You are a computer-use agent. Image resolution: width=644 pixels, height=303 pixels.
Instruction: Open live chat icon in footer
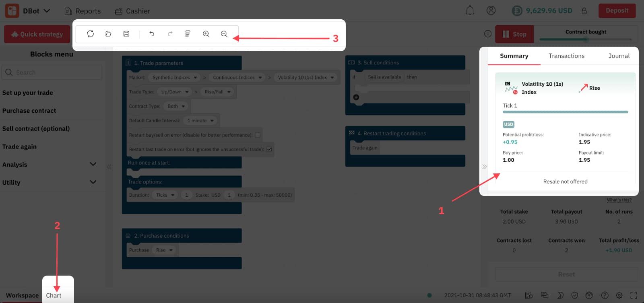coord(545,295)
